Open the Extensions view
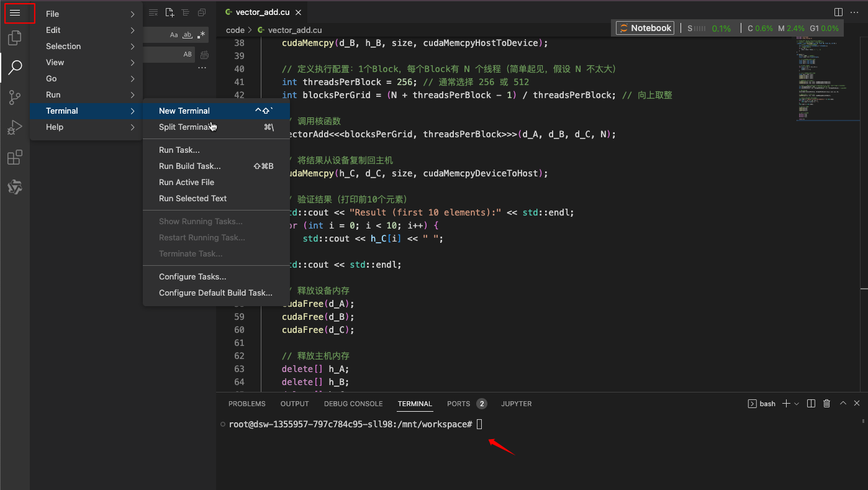 (x=15, y=157)
